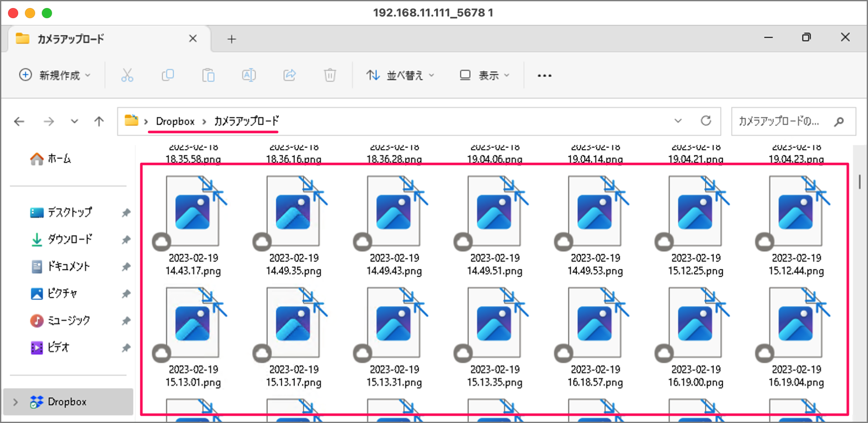Open the 並べ替え sort dropdown

tap(400, 75)
